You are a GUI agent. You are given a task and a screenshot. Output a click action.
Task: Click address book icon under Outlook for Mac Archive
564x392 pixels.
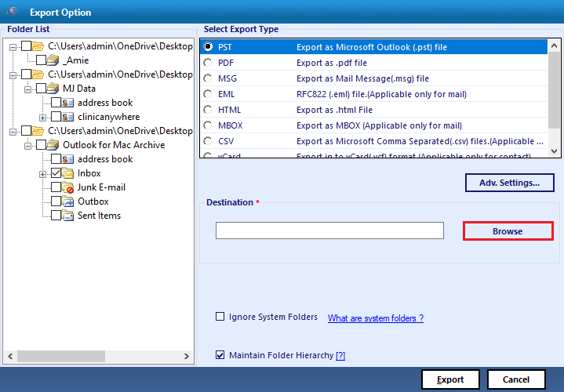click(x=67, y=159)
